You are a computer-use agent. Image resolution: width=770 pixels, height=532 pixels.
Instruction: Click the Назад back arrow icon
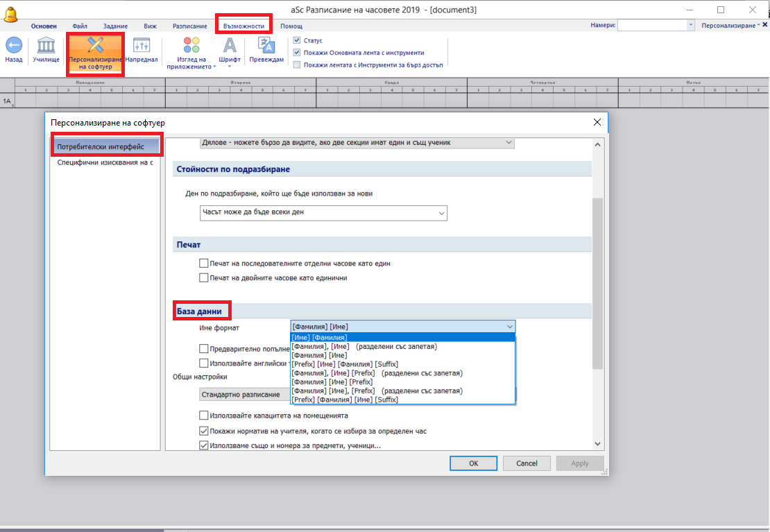pos(14,46)
